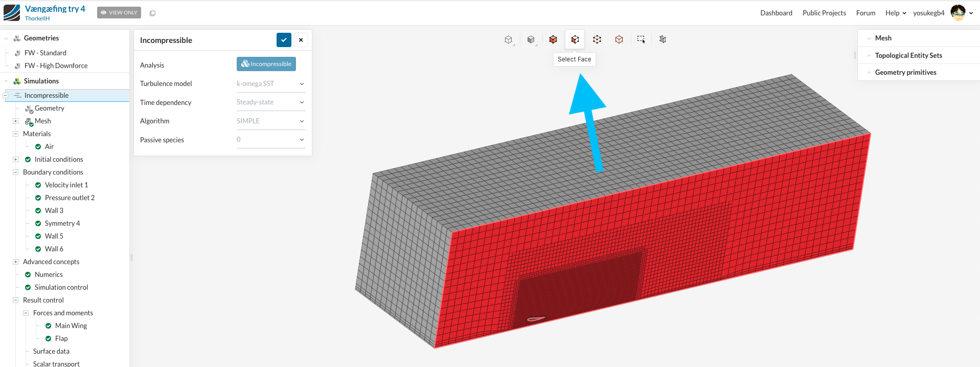Select Wall 5 boundary condition
The height and width of the screenshot is (367, 980).
click(x=54, y=236)
